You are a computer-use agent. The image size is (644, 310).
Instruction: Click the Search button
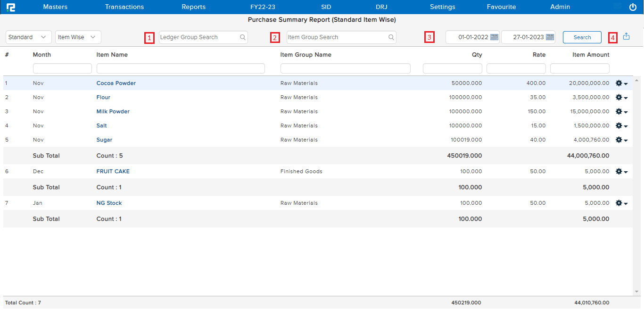point(582,37)
